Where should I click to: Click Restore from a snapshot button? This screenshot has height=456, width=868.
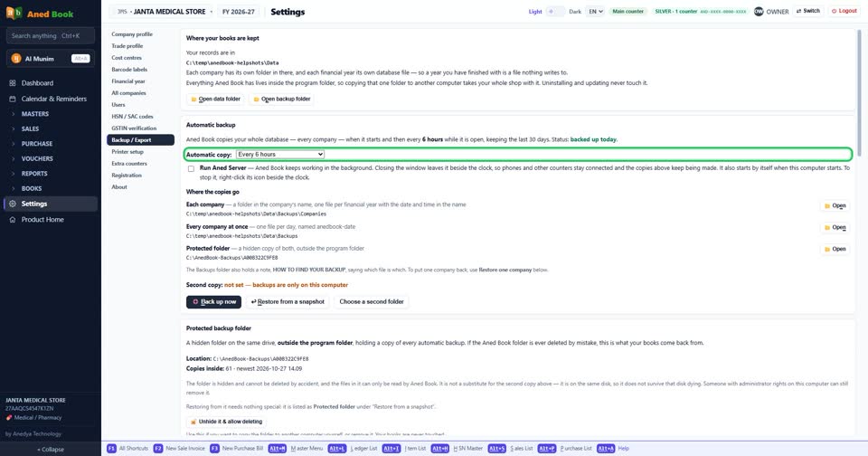(x=288, y=302)
